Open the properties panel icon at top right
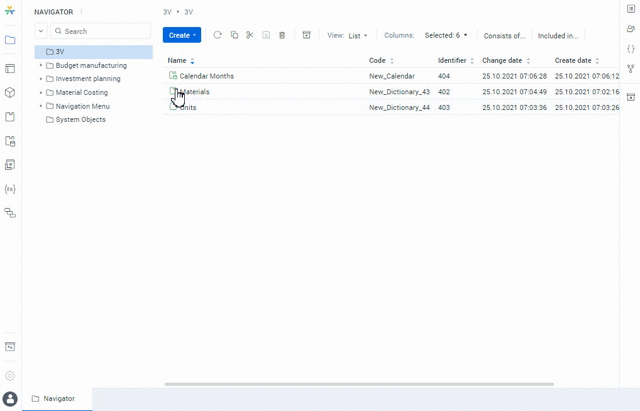The height and width of the screenshot is (411, 640). [631, 9]
